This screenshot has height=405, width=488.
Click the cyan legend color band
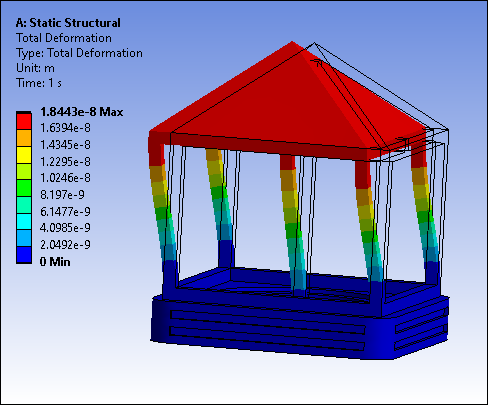pyautogui.click(x=24, y=221)
